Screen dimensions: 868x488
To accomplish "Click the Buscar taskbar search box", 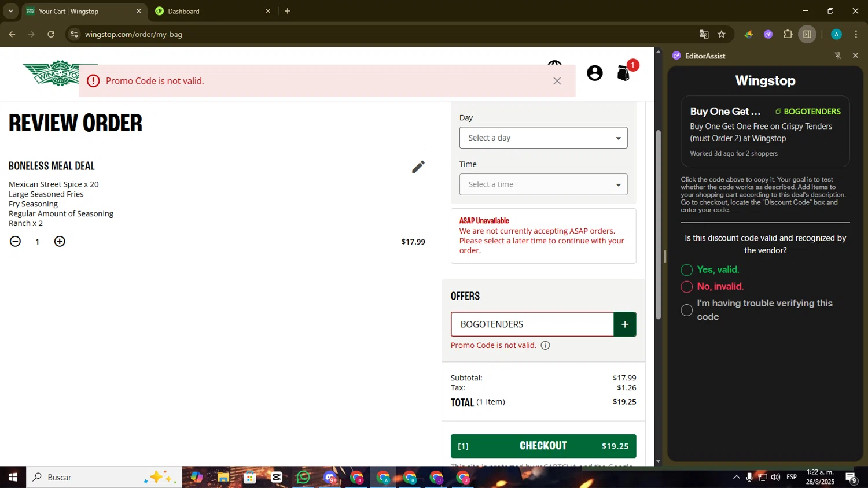I will point(104,477).
